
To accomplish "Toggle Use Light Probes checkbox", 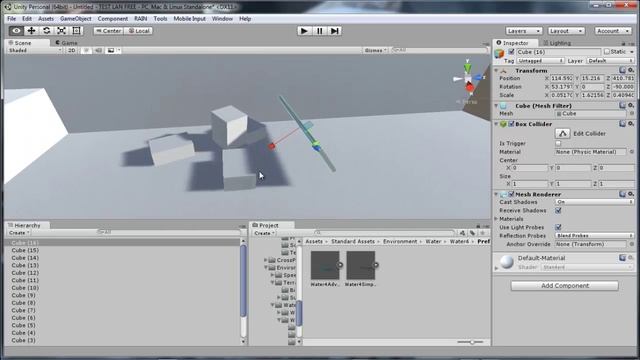I will [x=558, y=227].
